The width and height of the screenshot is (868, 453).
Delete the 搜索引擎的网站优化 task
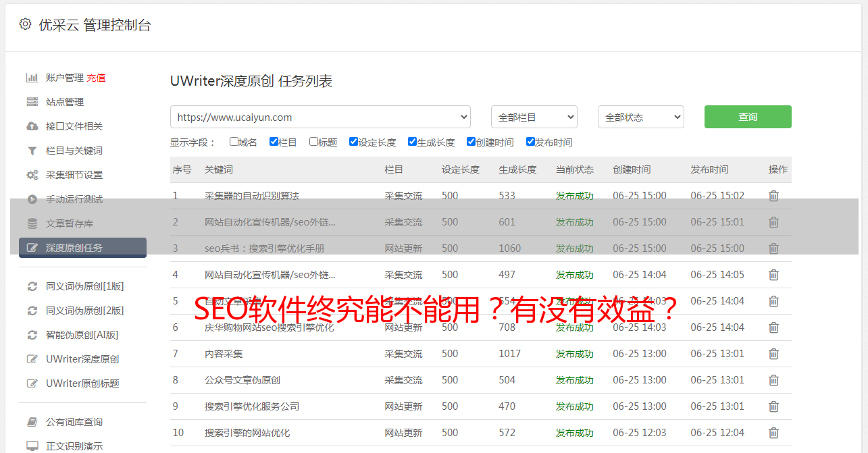[773, 433]
